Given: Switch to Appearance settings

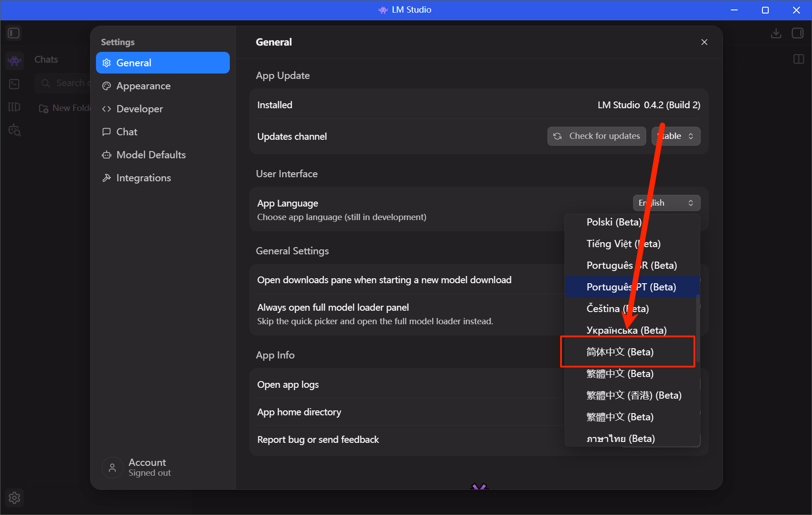Looking at the screenshot, I should (163, 86).
